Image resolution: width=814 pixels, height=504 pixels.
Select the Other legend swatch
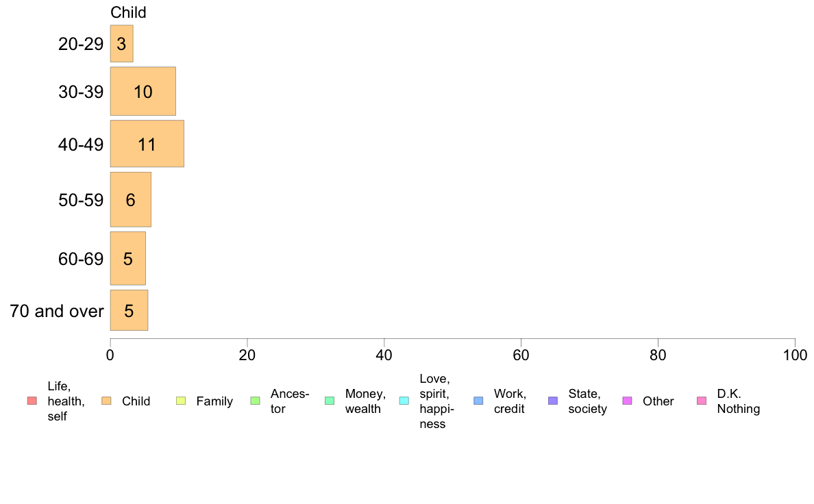[627, 401]
